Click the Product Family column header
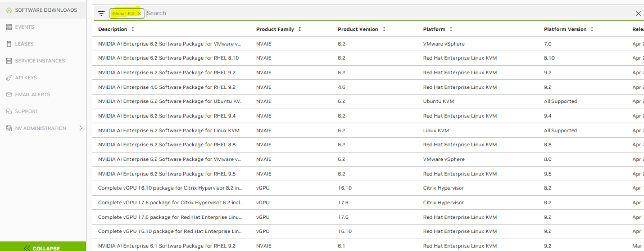 (275, 29)
